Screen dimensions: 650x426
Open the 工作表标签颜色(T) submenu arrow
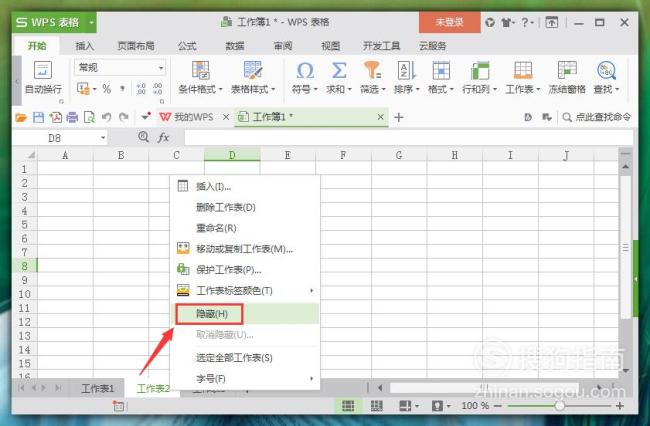click(311, 291)
